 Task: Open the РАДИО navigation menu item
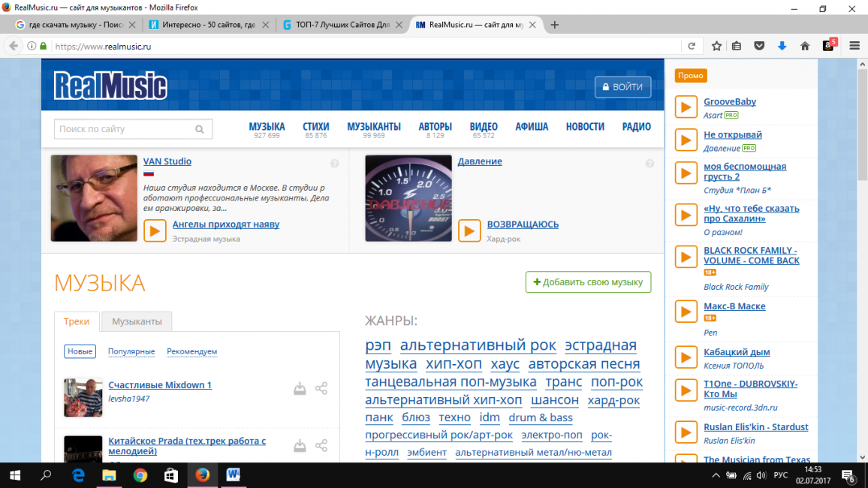pos(636,128)
